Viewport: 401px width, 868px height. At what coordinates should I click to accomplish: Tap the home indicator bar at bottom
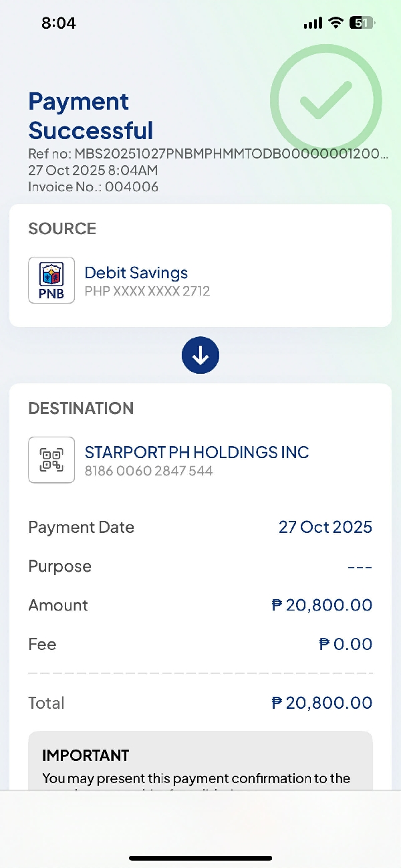click(x=200, y=858)
